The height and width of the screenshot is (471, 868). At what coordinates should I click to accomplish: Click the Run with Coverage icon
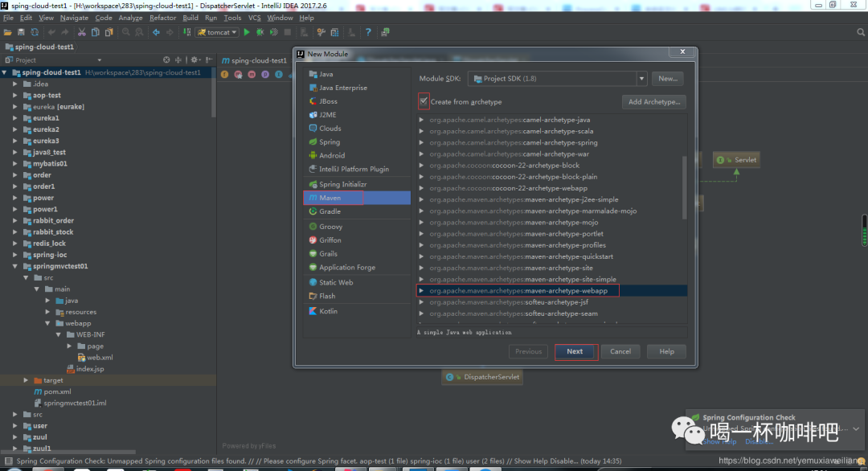[274, 33]
